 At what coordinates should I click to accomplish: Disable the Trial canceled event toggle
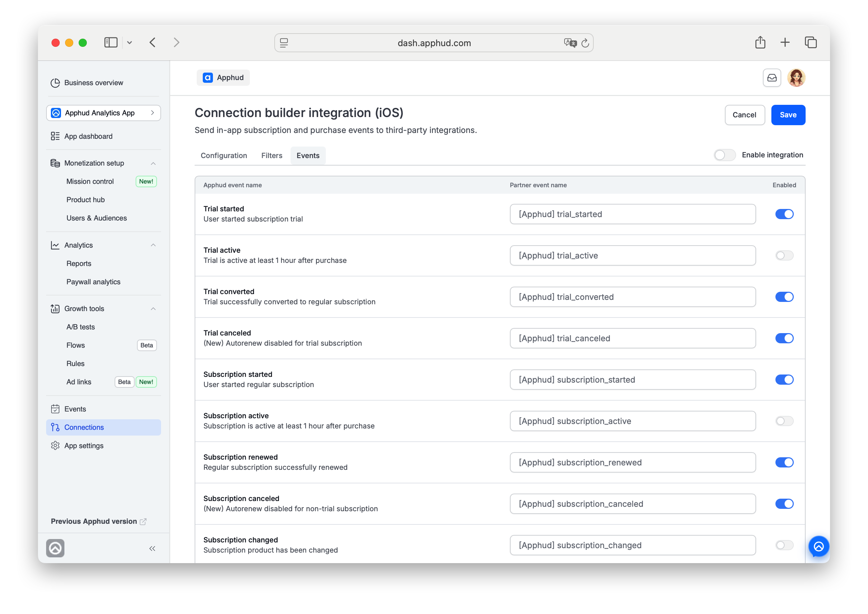point(784,338)
